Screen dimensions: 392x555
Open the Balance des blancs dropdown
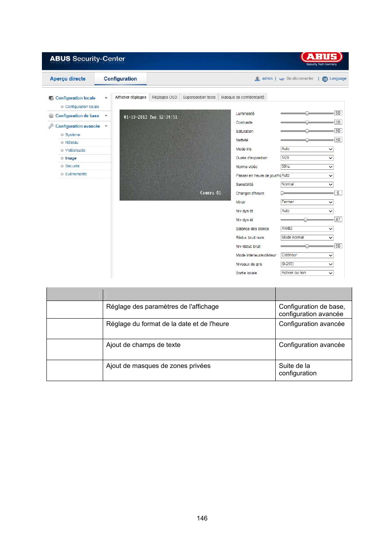click(307, 229)
